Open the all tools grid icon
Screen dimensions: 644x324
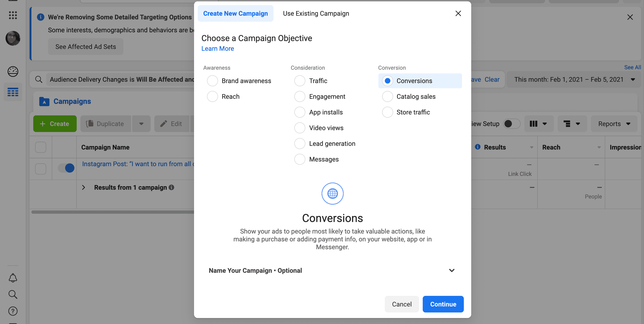click(x=13, y=15)
